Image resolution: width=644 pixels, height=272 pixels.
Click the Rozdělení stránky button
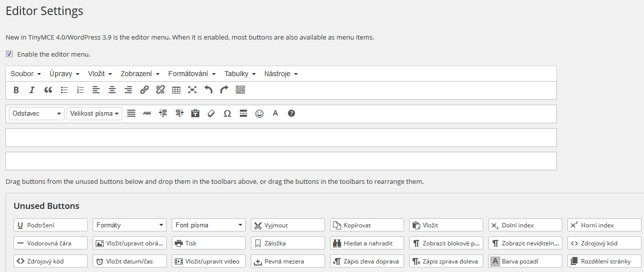(x=604, y=261)
